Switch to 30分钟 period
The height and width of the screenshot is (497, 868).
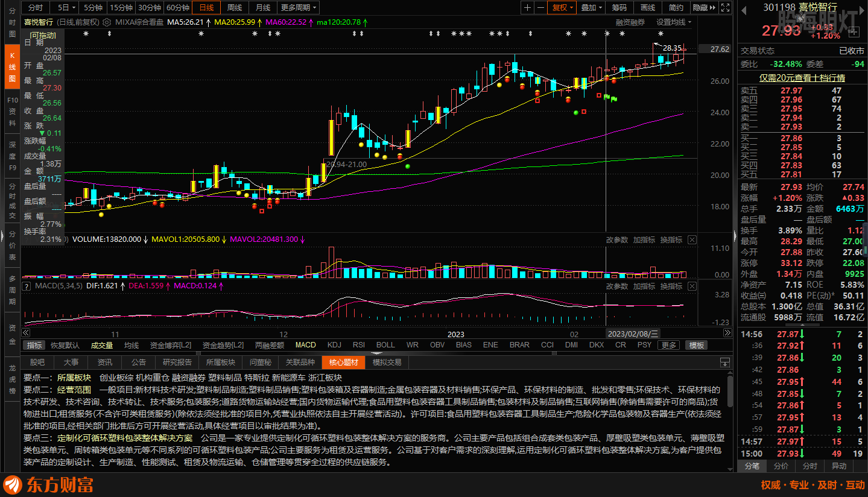(x=149, y=7)
